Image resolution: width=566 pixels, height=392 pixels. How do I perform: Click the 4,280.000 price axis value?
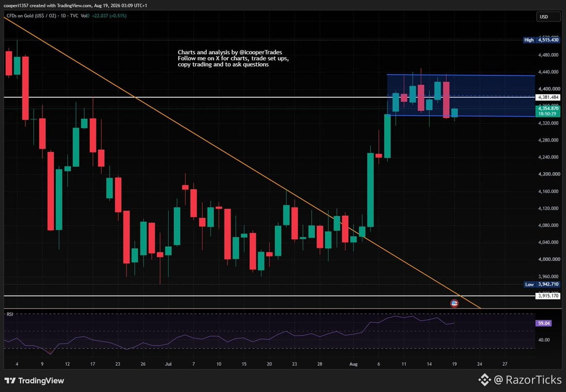(549, 140)
